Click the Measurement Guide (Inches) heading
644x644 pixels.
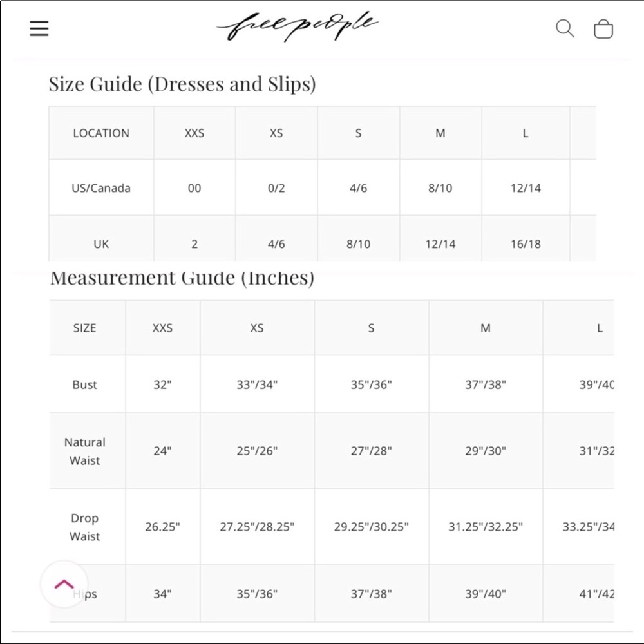click(x=182, y=278)
